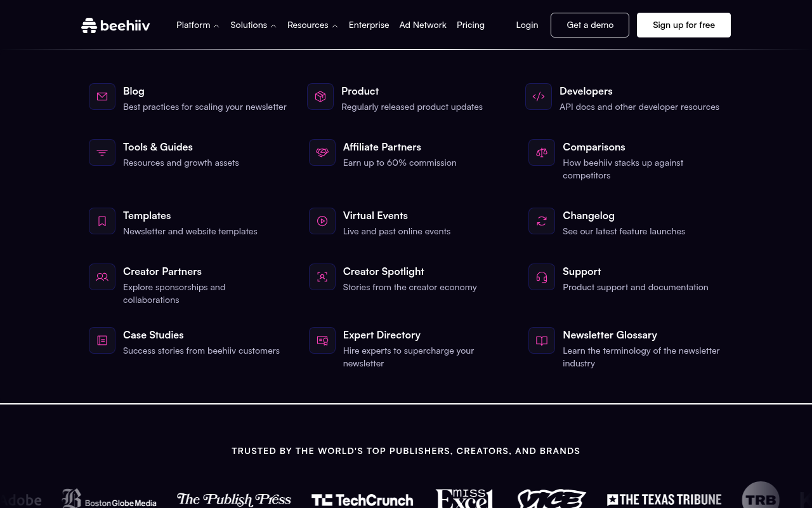The image size is (812, 508).
Task: Click the Boston Globe Media logo
Action: click(x=109, y=499)
